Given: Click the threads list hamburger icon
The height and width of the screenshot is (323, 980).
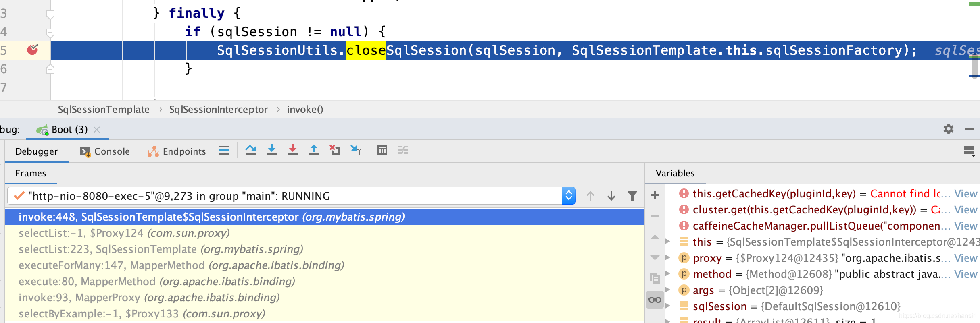Looking at the screenshot, I should 224,151.
